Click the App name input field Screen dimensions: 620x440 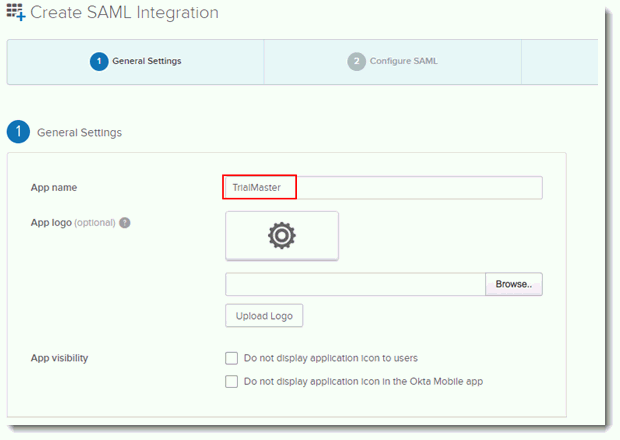click(x=384, y=188)
